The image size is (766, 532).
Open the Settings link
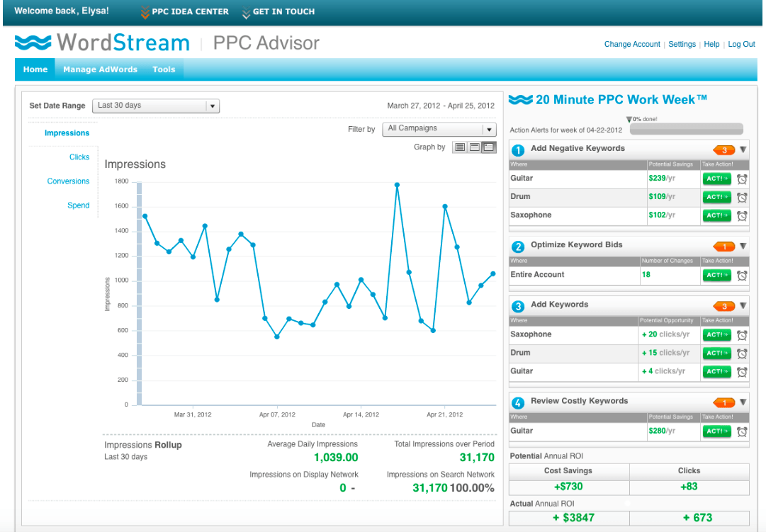coord(682,44)
